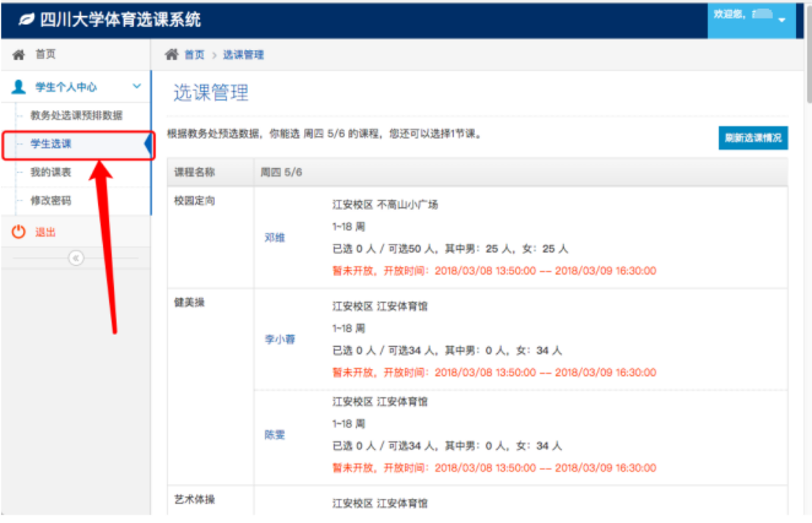Open the user dropdown arrow in header
The width and height of the screenshot is (812, 523).
(781, 20)
